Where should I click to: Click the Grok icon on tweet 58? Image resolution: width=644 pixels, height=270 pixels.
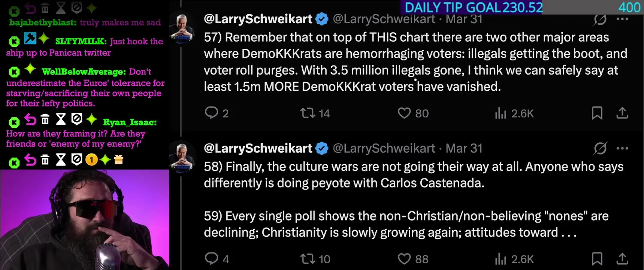pos(600,148)
